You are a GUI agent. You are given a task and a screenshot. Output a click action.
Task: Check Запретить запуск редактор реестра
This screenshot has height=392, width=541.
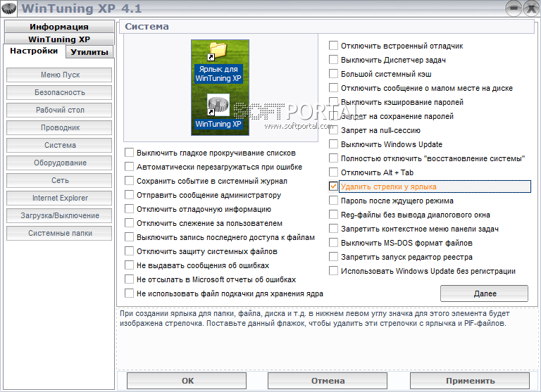pos(333,257)
